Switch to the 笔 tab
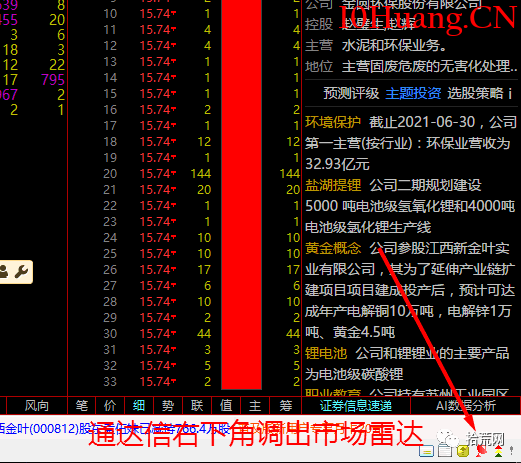Screen dimensions: 521x463 82,406
